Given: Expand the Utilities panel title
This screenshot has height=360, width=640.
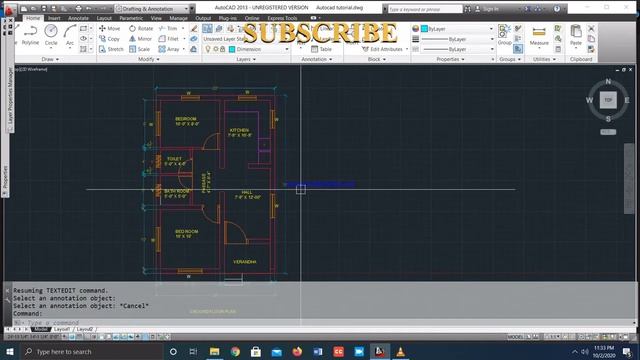Looking at the screenshot, I should tap(544, 59).
